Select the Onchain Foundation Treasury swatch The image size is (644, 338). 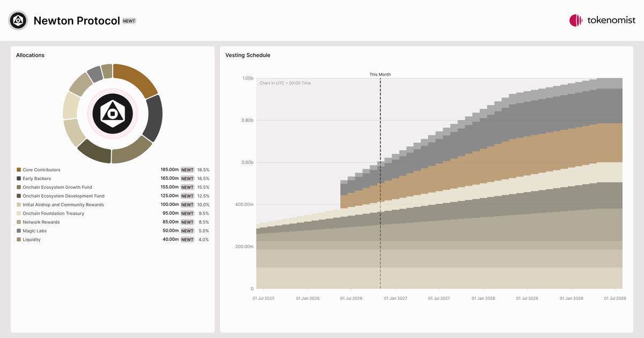pyautogui.click(x=19, y=214)
